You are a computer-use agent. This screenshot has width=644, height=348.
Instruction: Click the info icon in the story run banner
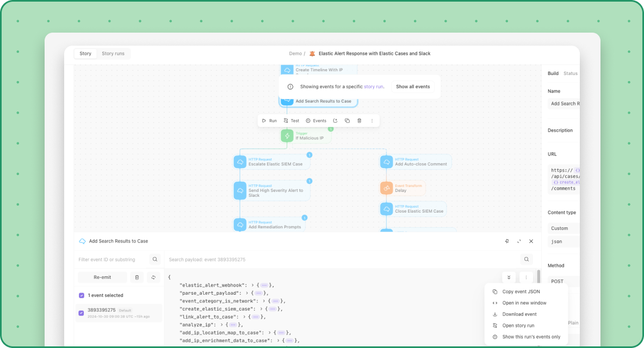point(290,86)
